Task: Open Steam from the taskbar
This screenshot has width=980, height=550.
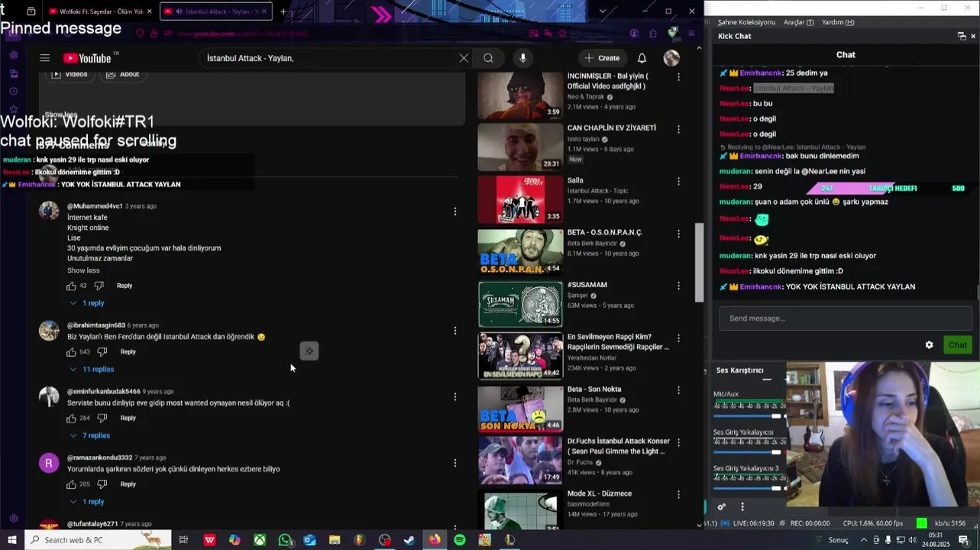Action: click(409, 540)
